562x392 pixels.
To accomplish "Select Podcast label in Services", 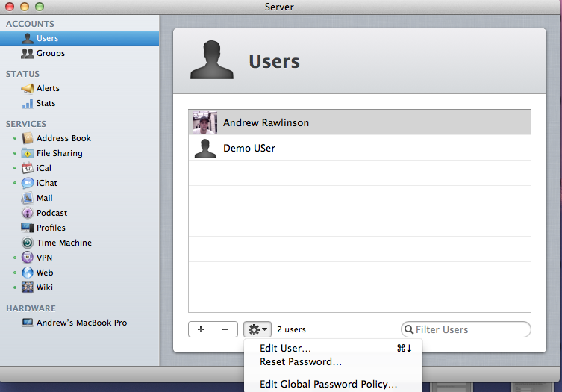I will [52, 213].
